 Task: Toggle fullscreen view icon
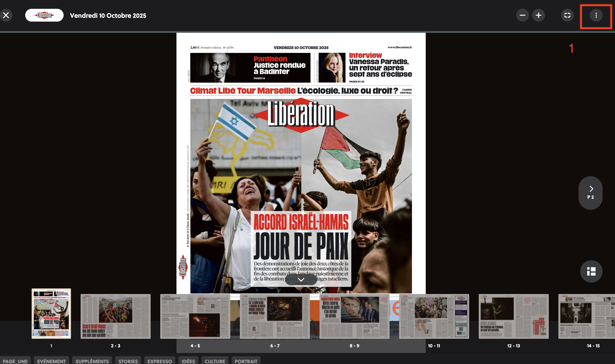tap(567, 15)
